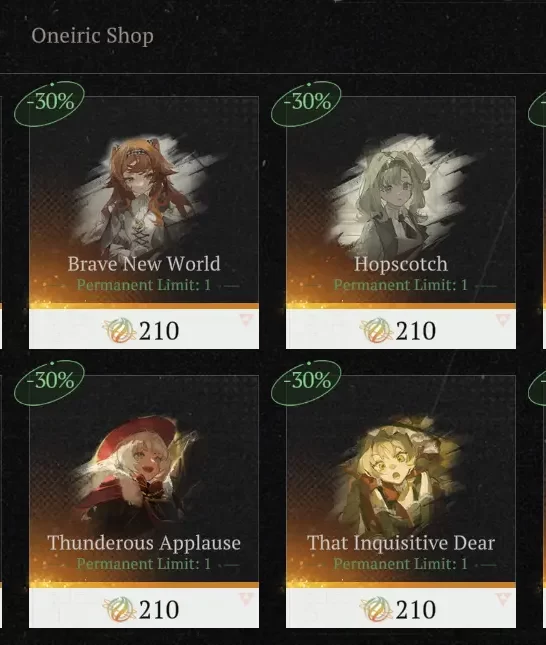Click currency icon under Brave New World
This screenshot has height=645, width=546.
(x=119, y=331)
